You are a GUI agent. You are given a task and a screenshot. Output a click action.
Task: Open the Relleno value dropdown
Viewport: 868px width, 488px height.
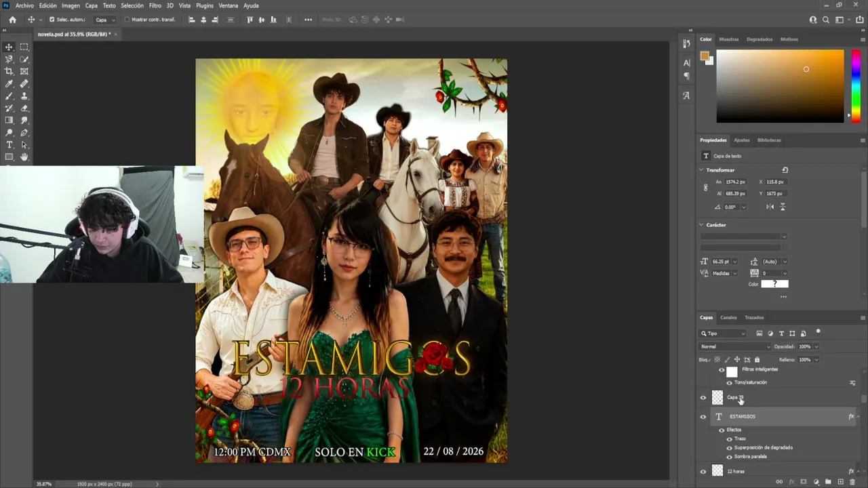816,359
